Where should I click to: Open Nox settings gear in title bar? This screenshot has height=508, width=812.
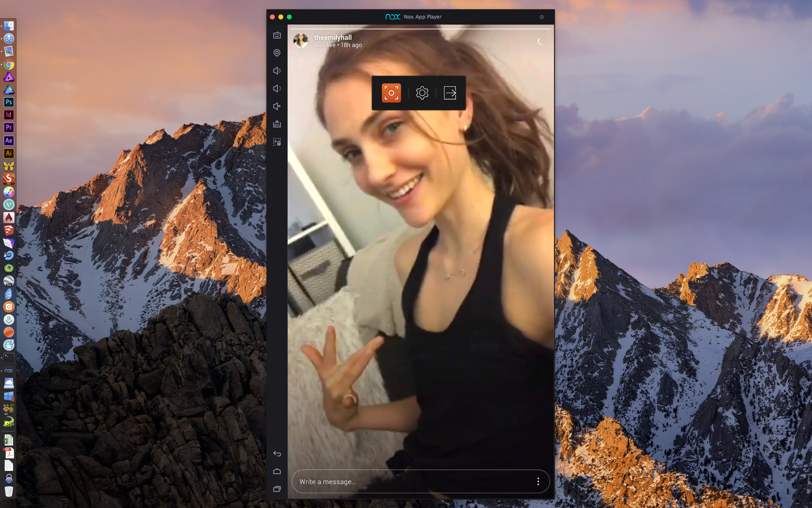[x=542, y=17]
